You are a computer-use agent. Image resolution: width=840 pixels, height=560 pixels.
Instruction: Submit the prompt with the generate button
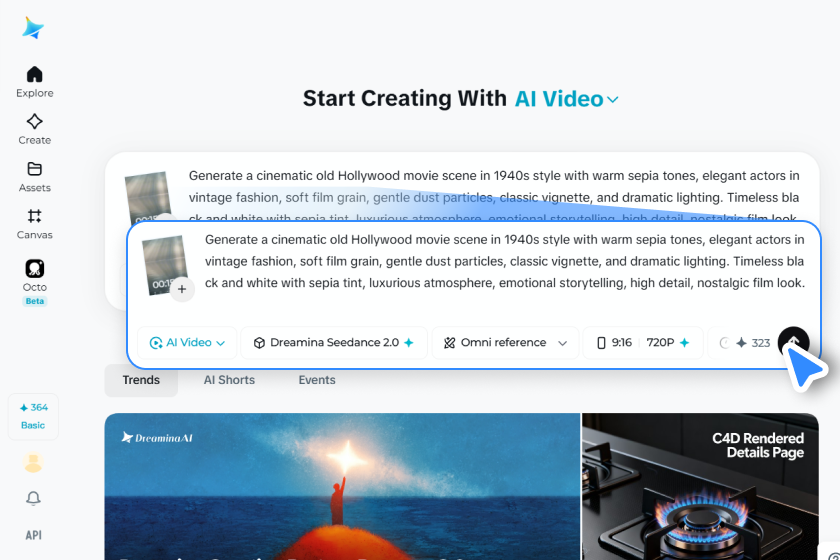point(793,342)
